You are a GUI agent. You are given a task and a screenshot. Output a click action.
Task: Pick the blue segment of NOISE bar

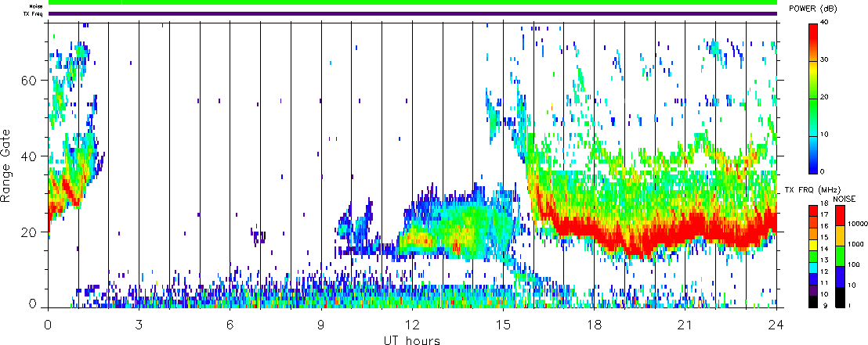point(841,276)
